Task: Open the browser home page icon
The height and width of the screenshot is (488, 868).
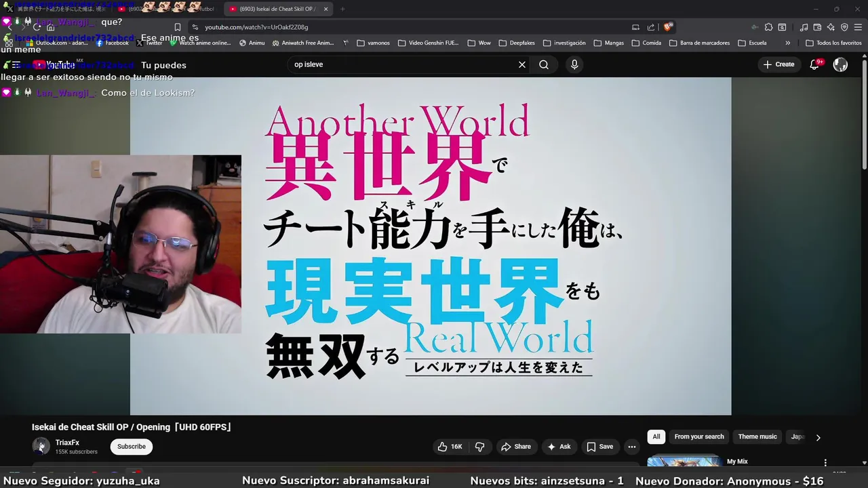Action: click(50, 27)
